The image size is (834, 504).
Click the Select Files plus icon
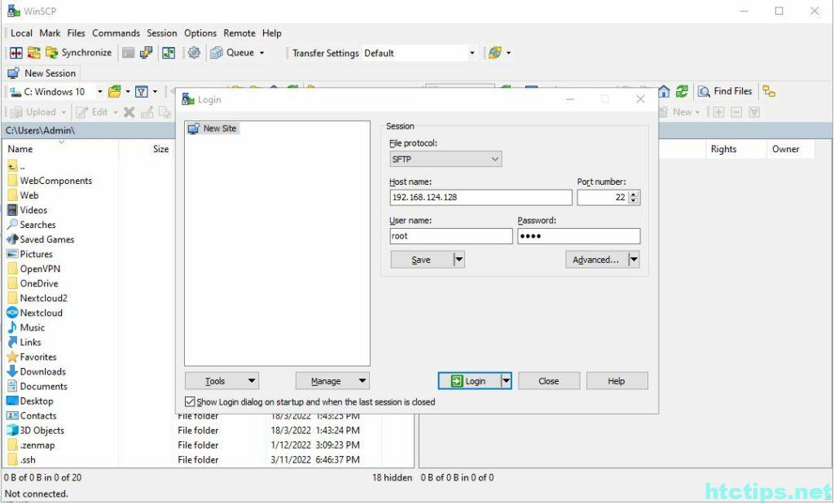coord(718,112)
